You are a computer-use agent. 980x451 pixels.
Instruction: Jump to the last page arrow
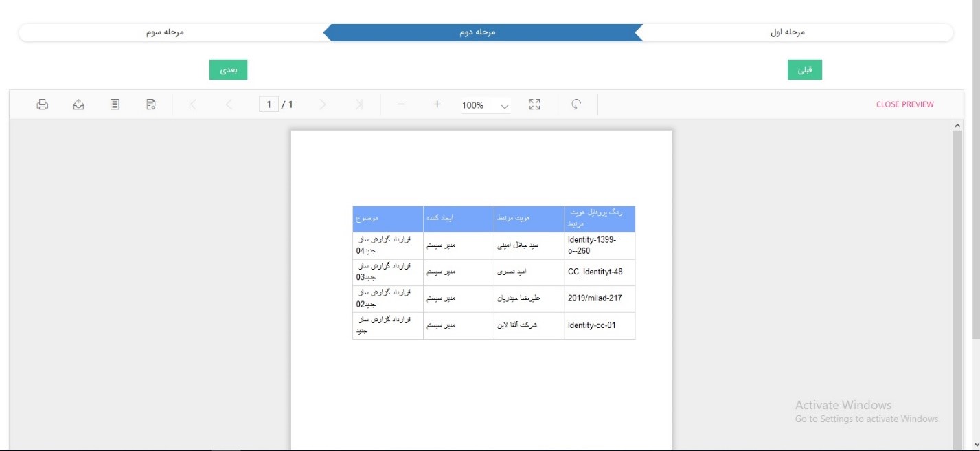359,104
